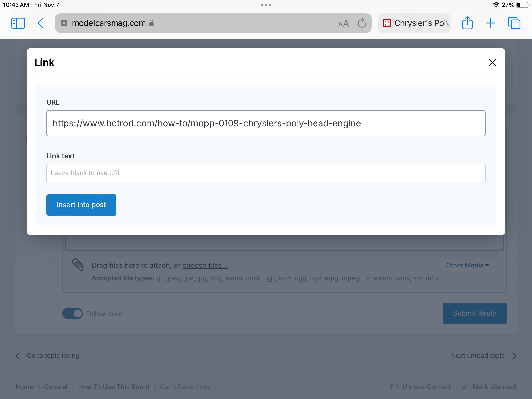532x399 pixels.
Task: Click the URL field with hotrod link
Action: (266, 123)
